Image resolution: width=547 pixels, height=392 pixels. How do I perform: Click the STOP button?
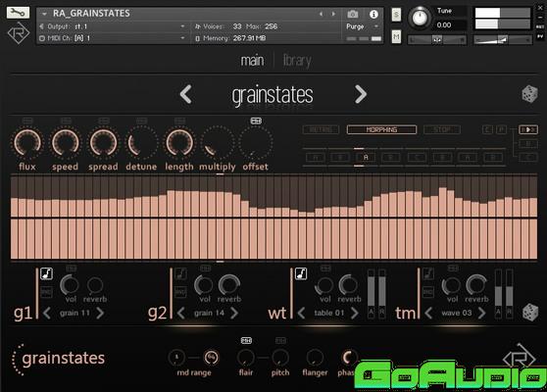(442, 129)
